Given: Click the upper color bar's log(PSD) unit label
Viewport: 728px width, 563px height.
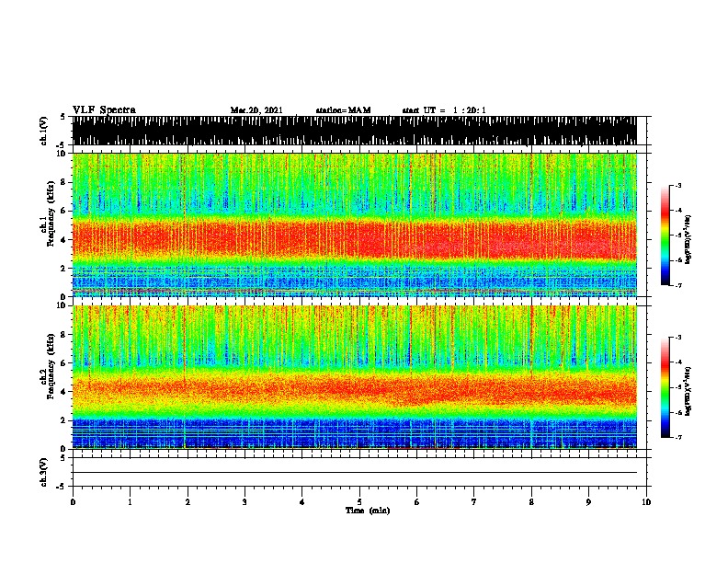Looking at the screenshot, I should pyautogui.click(x=688, y=239).
